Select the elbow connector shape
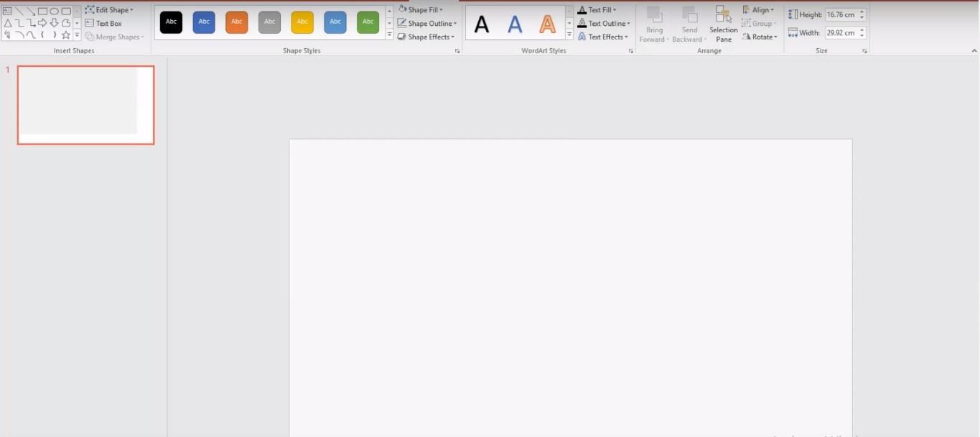This screenshot has height=437, width=980. pos(19,23)
